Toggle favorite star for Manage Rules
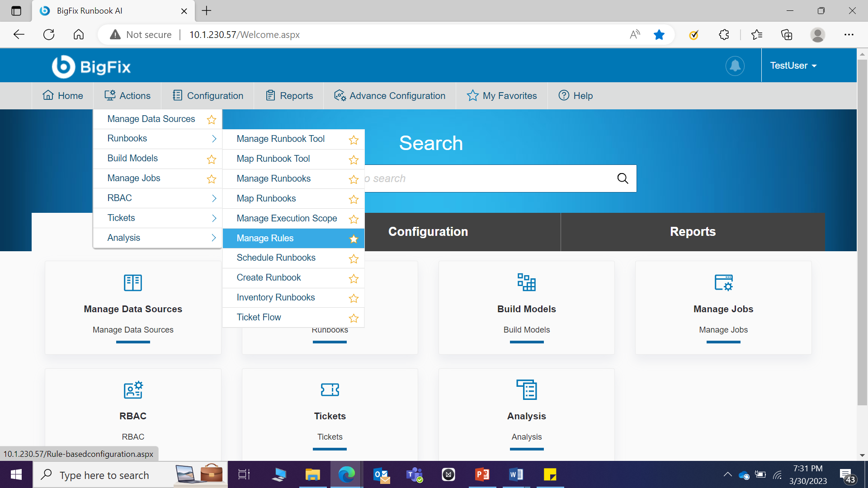 [354, 239]
